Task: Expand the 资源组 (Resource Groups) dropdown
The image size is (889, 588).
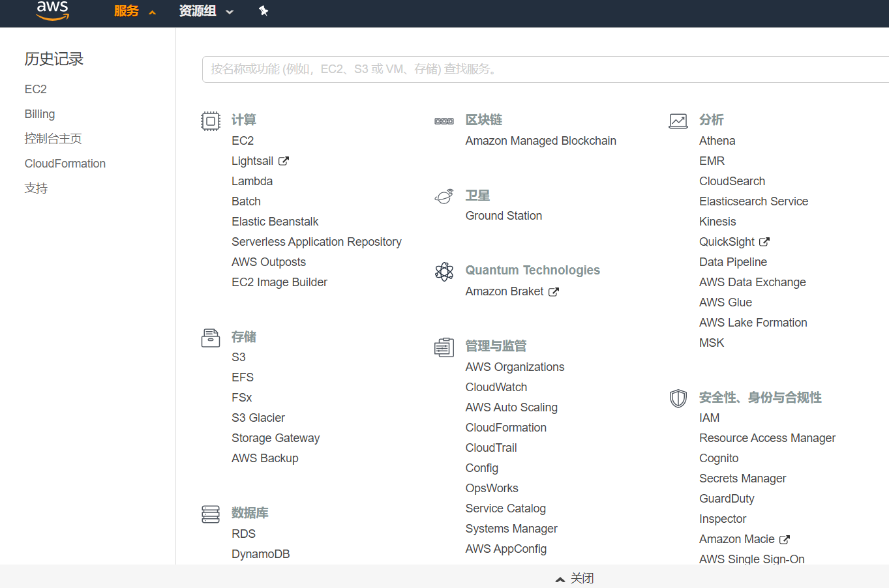Action: [x=206, y=11]
